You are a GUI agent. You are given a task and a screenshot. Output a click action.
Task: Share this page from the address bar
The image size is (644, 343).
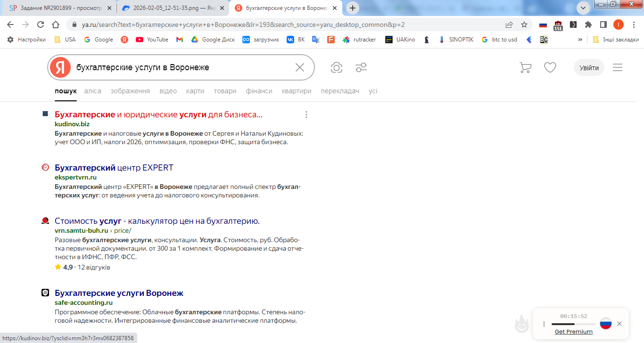[x=509, y=25]
